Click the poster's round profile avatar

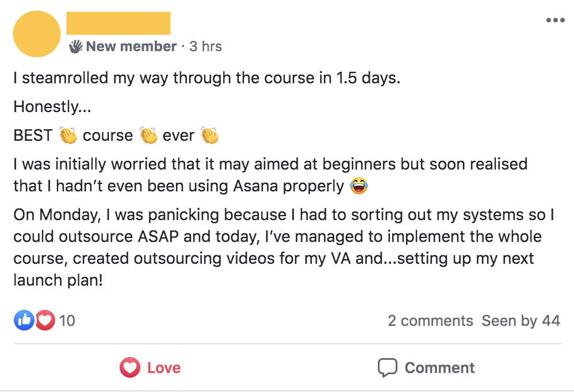37,34
